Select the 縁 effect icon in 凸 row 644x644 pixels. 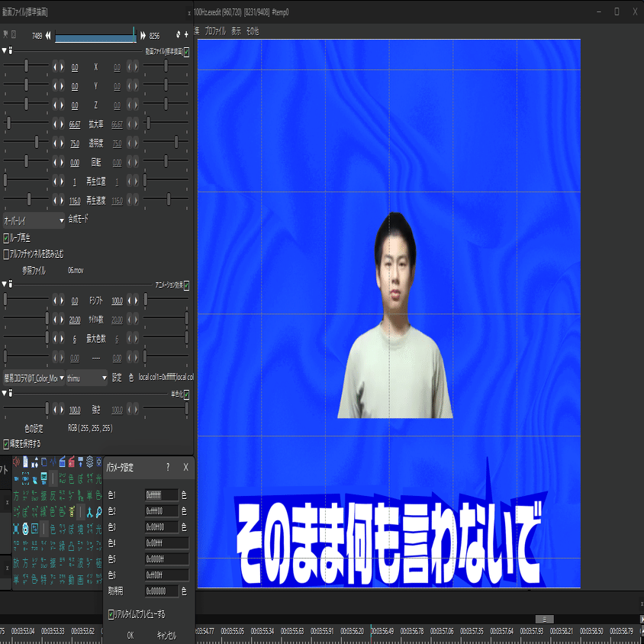(x=62, y=546)
